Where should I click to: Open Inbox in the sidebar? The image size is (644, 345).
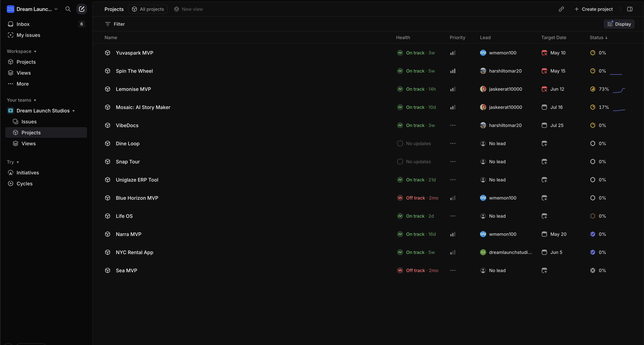point(46,24)
